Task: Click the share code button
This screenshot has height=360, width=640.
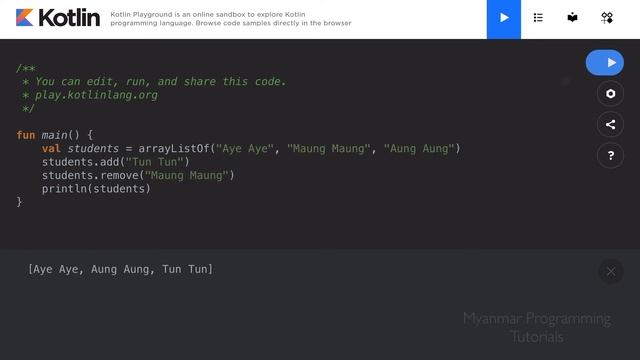Action: click(x=610, y=124)
